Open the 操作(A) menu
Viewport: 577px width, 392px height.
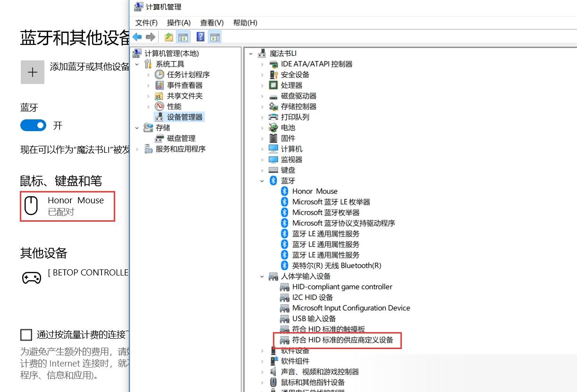178,23
